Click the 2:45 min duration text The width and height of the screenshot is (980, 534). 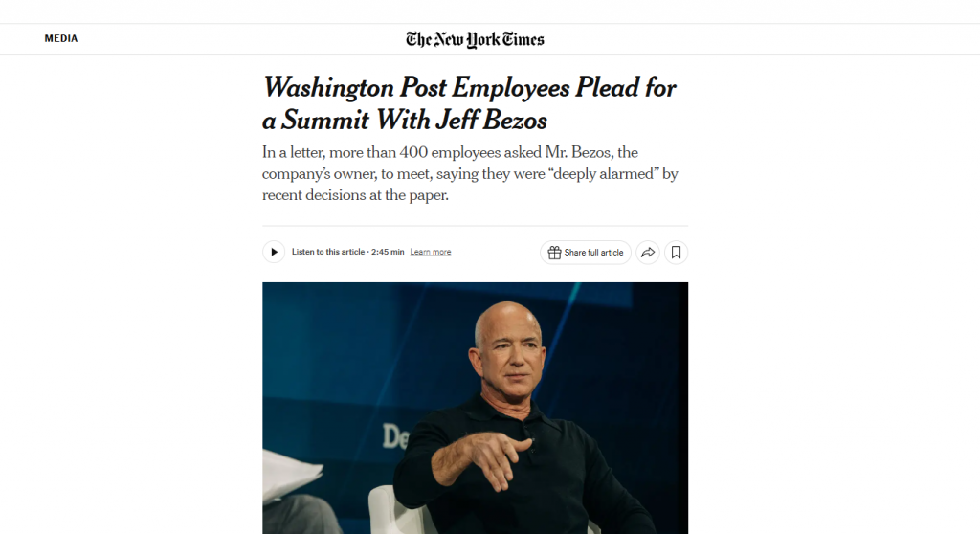[387, 253]
